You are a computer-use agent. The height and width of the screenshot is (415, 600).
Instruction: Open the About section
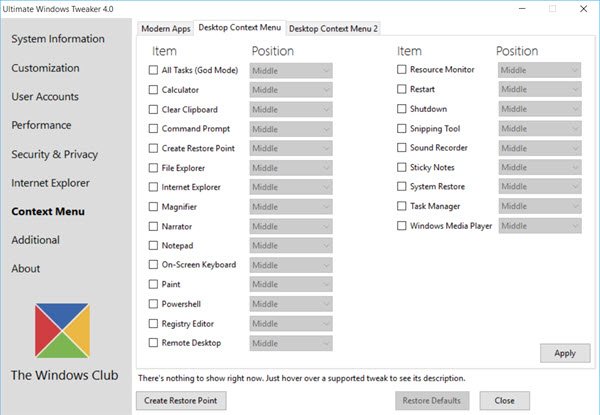(25, 269)
